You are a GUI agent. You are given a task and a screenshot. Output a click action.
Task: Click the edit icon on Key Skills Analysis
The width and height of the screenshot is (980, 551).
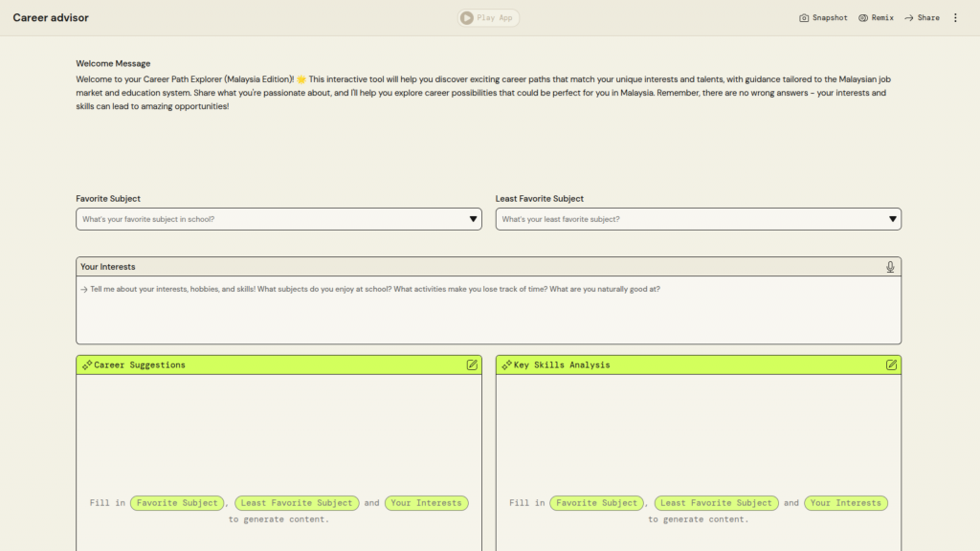pos(891,364)
